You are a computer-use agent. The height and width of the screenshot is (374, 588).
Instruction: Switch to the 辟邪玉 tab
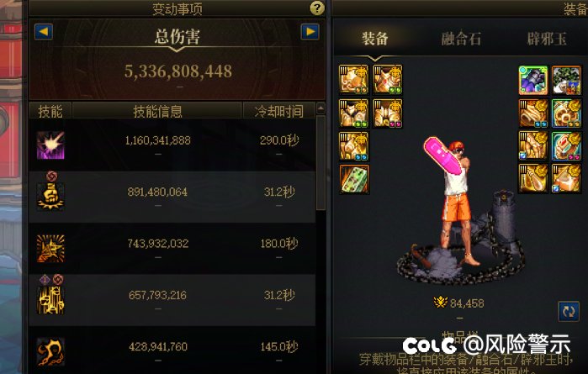pos(547,39)
